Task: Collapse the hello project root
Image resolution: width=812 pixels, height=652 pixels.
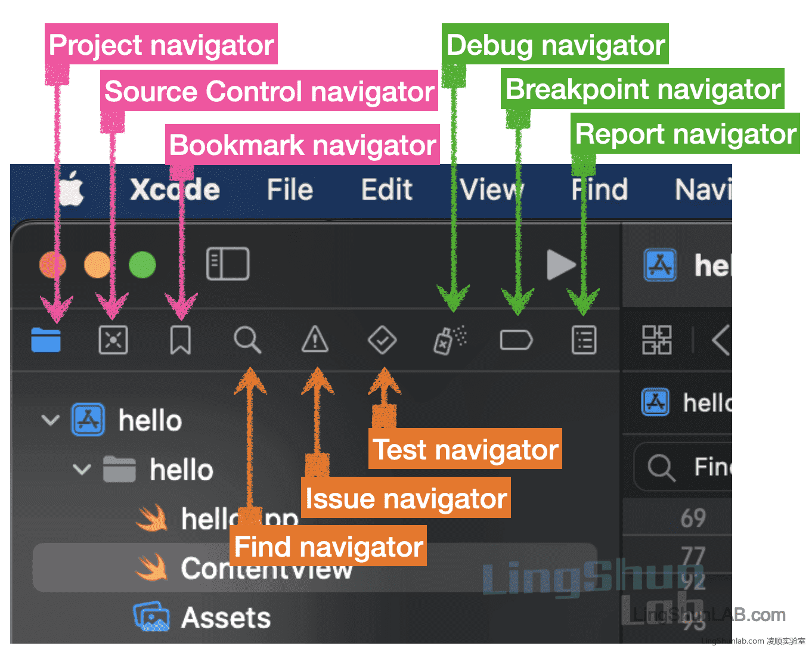Action: [51, 420]
